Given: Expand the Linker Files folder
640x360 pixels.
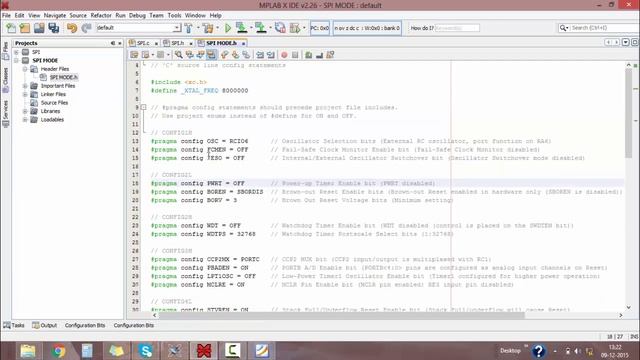Looking at the screenshot, I should [25, 94].
